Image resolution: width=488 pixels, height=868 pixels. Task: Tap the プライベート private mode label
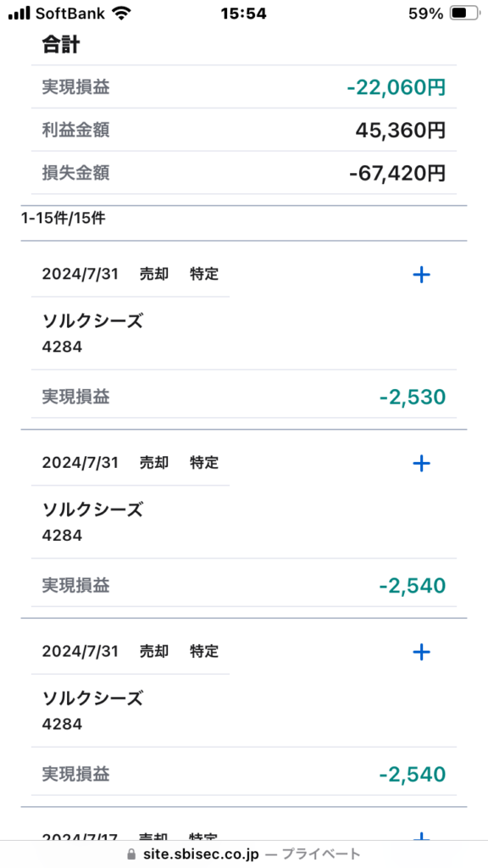(x=321, y=854)
